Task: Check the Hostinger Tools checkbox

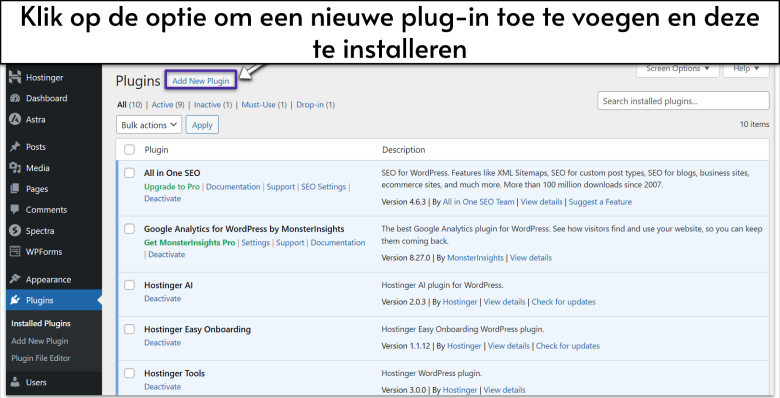Action: tap(129, 373)
